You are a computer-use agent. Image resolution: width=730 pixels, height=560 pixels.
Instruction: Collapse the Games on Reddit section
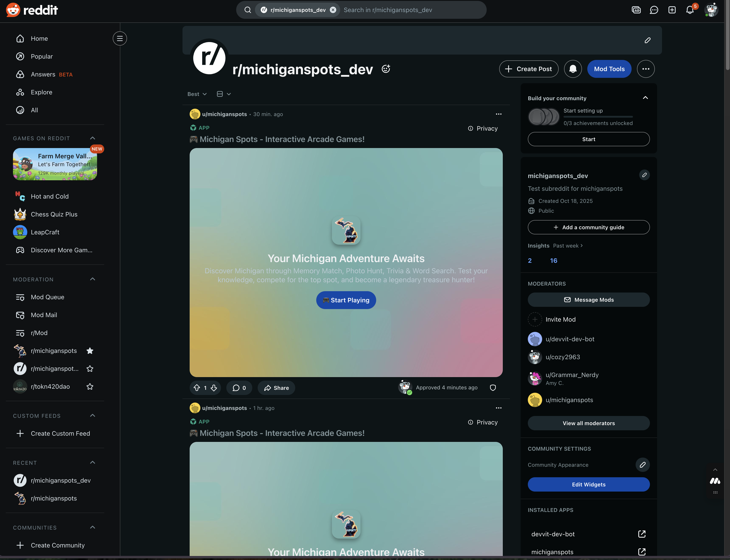pyautogui.click(x=93, y=138)
